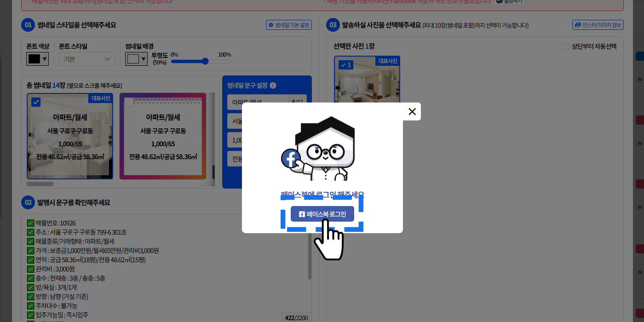Uncheck the first thumbnail's 대표사진 checkbox

(x=36, y=102)
